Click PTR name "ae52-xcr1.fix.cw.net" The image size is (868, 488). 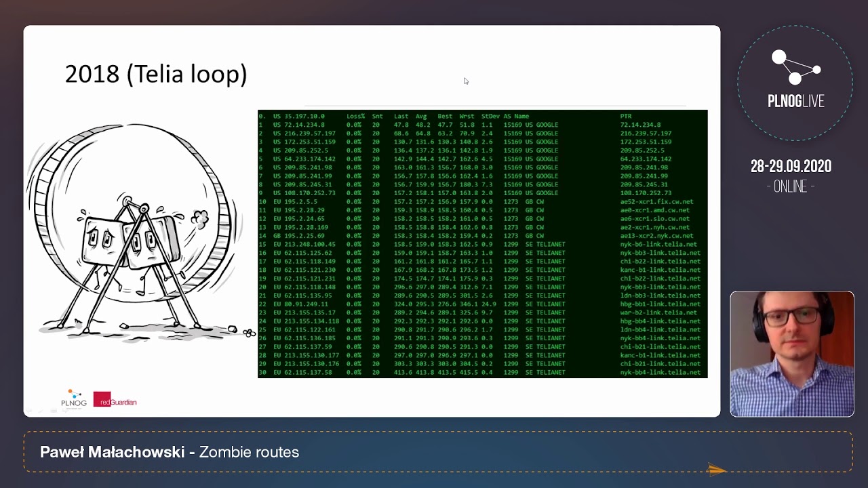[x=656, y=202]
